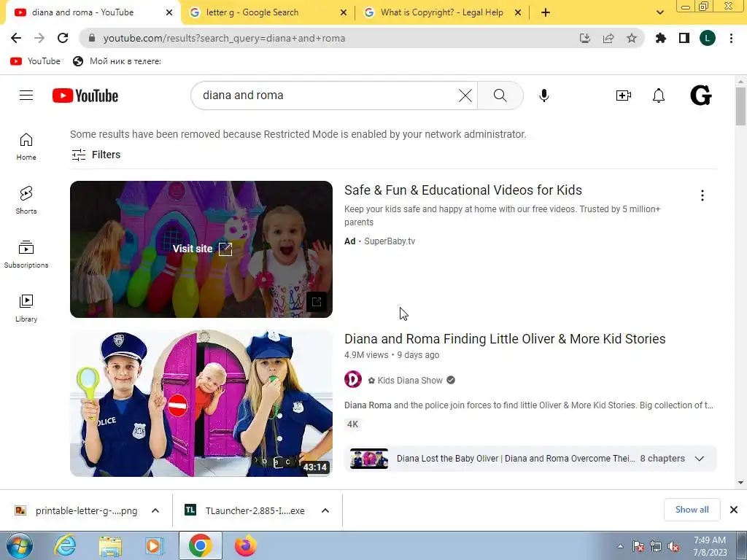Bookmark this page with star icon

pyautogui.click(x=631, y=38)
